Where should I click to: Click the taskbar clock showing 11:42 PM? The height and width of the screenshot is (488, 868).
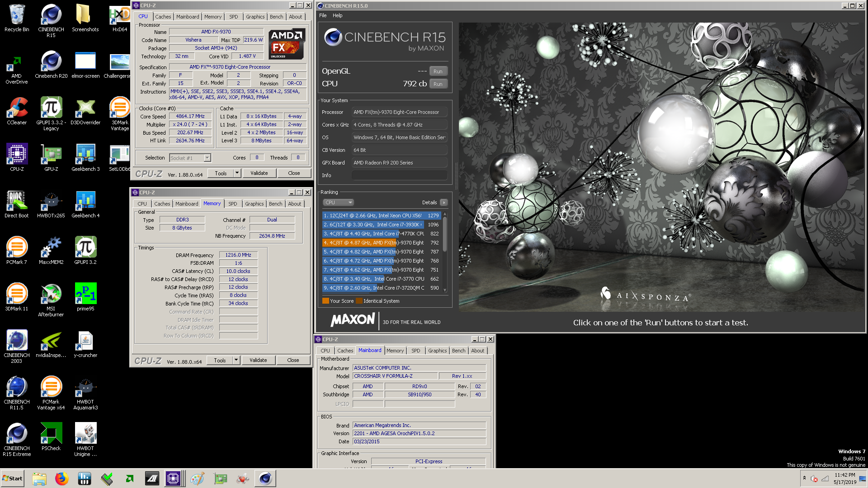point(844,479)
